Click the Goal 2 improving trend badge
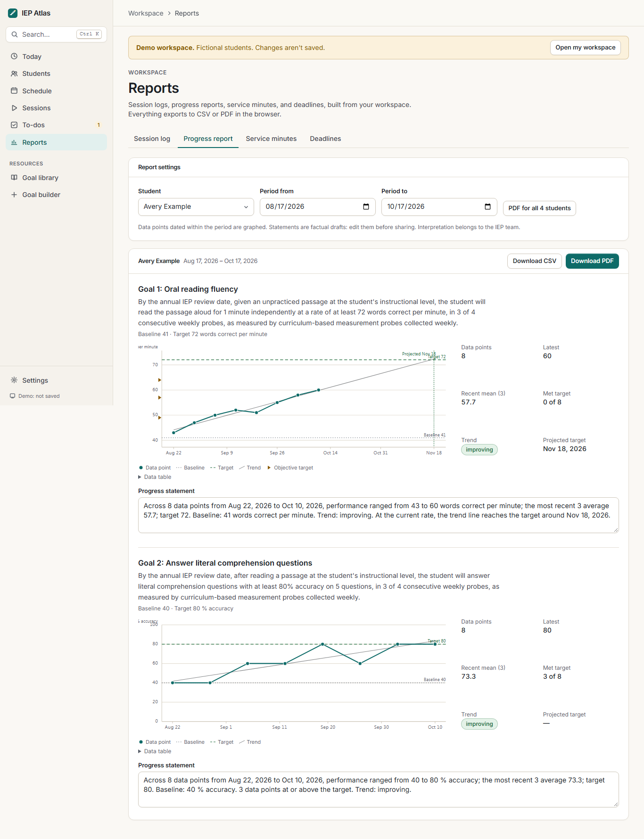The image size is (644, 839). (479, 724)
